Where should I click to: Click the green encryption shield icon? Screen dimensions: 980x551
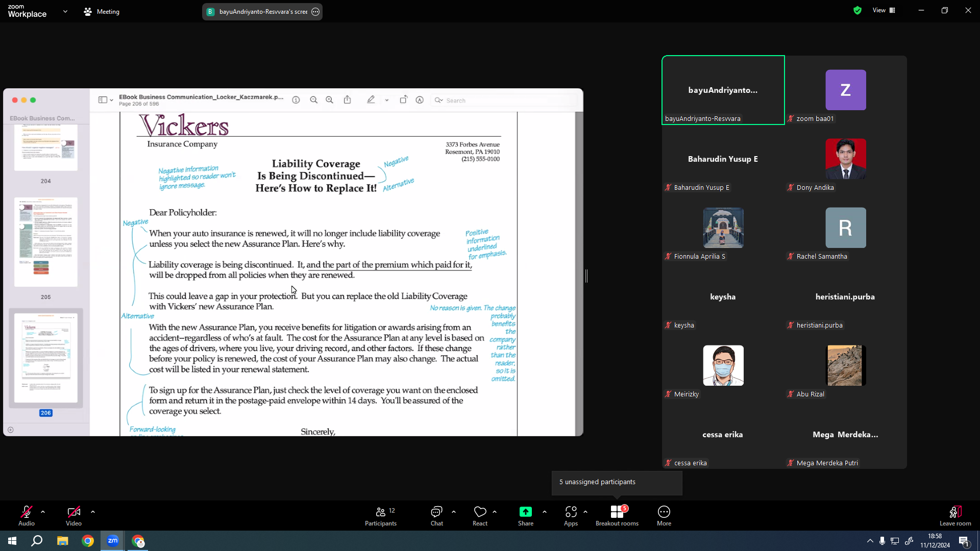(857, 10)
